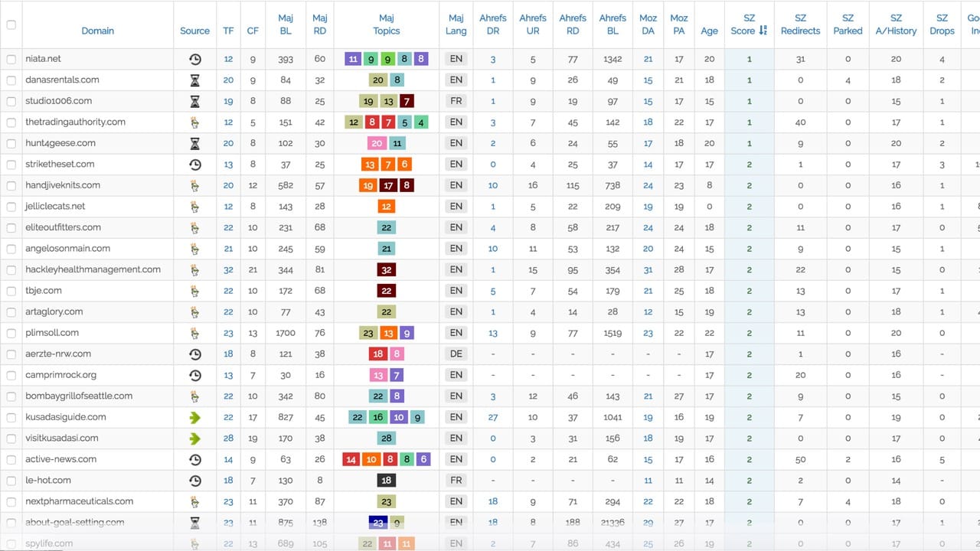Click the clock source icon for striketheset.com
This screenshot has width=980, height=551.
[195, 164]
